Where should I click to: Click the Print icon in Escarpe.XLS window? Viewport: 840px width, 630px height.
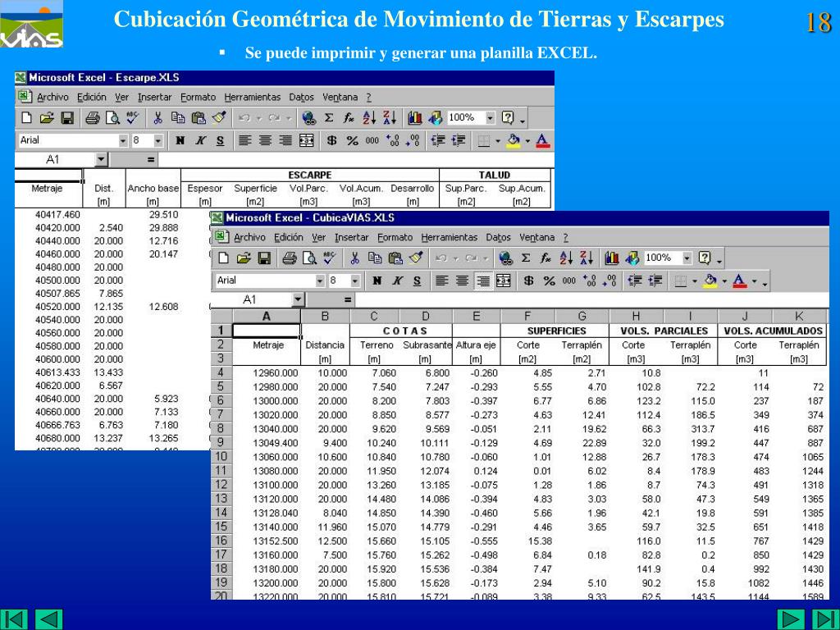click(x=93, y=118)
